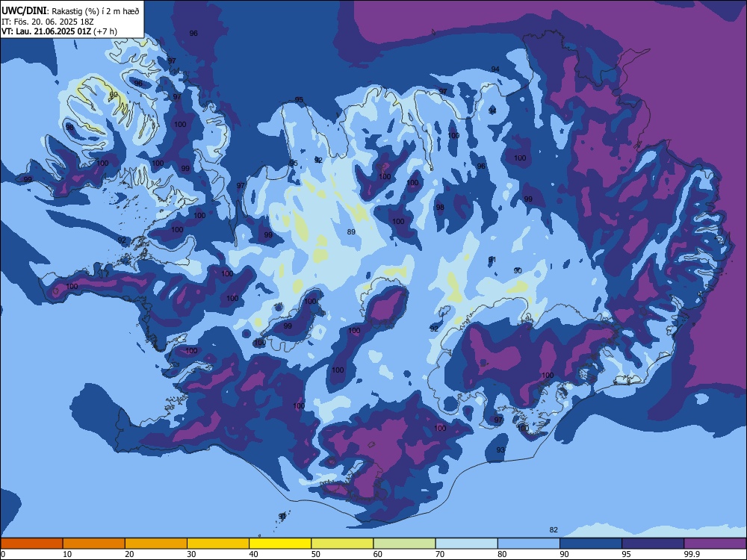Pick the 50–60 pale yellow legend swatch
The height and width of the screenshot is (560, 747).
coord(343,544)
